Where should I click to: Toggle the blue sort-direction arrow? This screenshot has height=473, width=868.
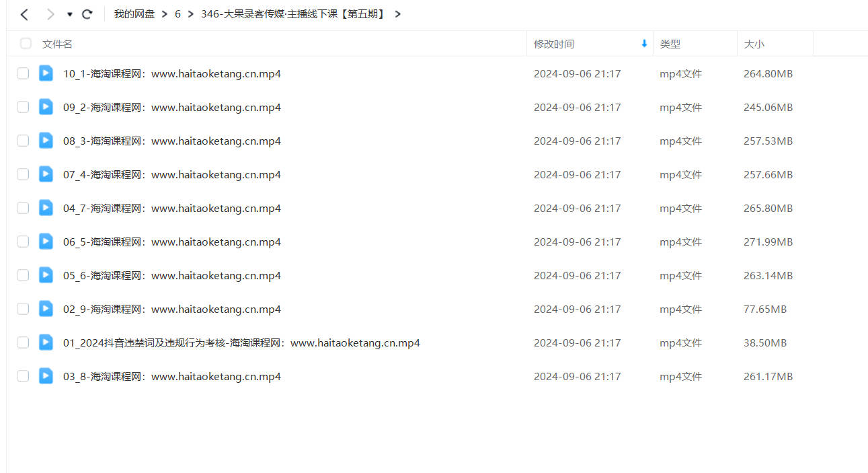(644, 44)
